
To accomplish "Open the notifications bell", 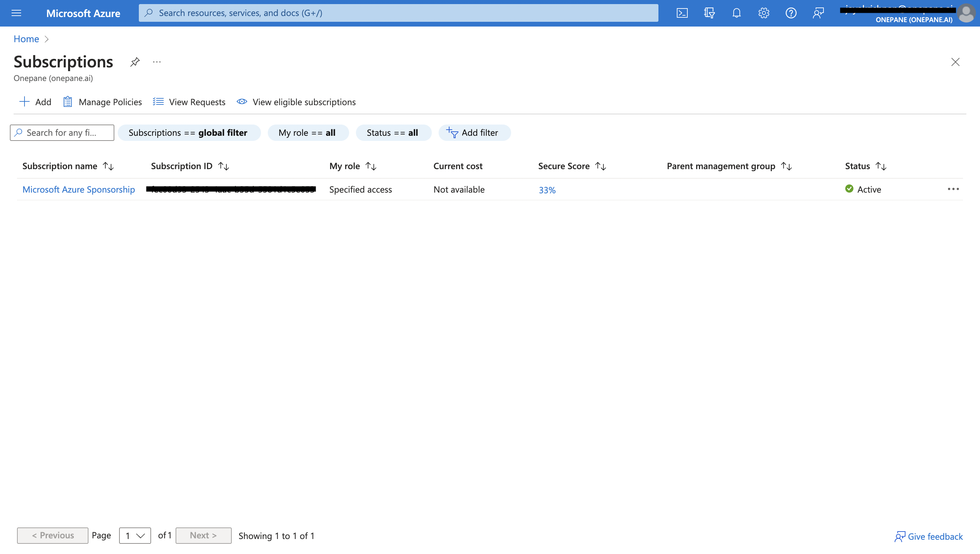I will coord(736,13).
